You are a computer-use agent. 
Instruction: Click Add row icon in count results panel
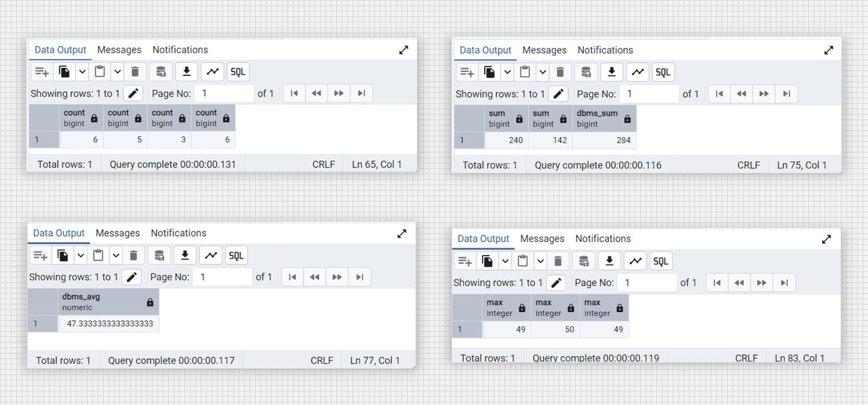[x=42, y=72]
